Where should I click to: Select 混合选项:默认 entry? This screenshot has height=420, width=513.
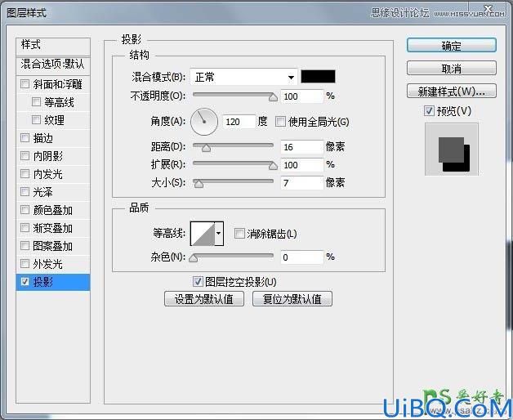pos(53,65)
